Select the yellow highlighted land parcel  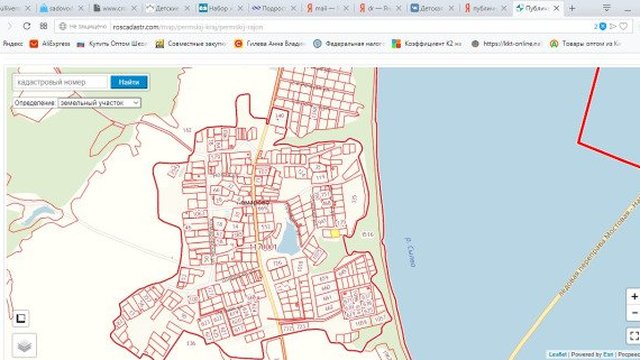pyautogui.click(x=335, y=233)
